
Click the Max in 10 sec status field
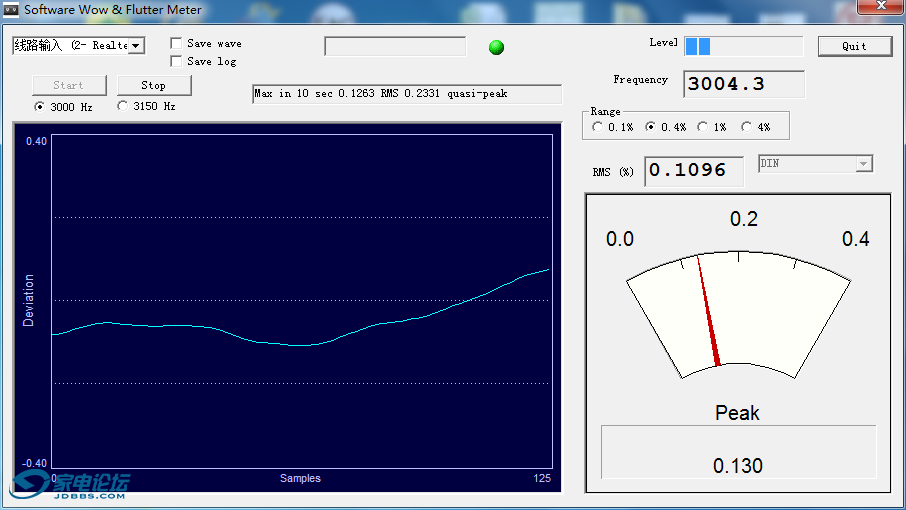coord(407,94)
